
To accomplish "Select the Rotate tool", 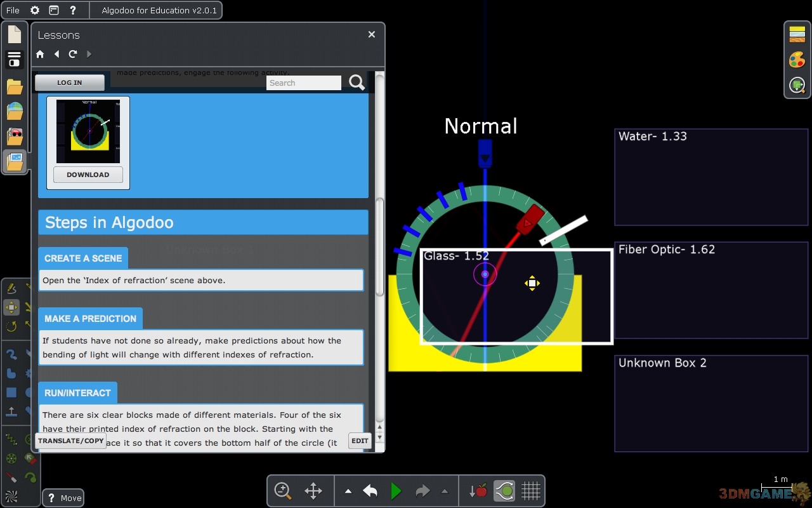I will 11,326.
